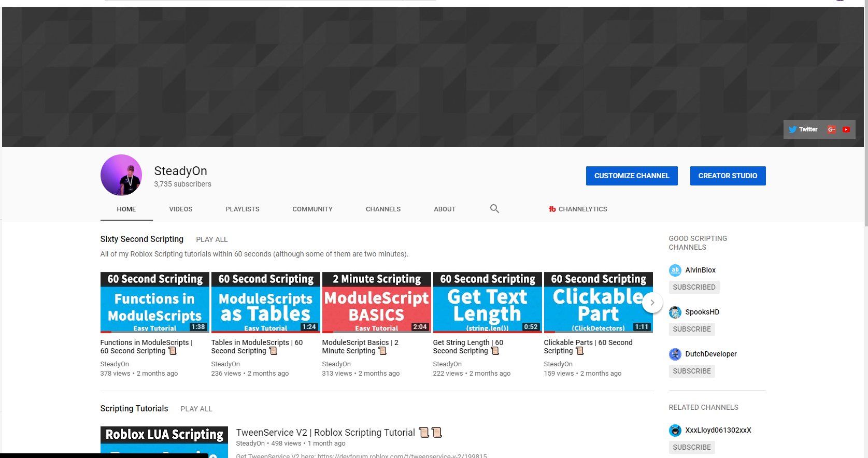Click the 1:38 duration badge
The height and width of the screenshot is (458, 868).
point(198,327)
